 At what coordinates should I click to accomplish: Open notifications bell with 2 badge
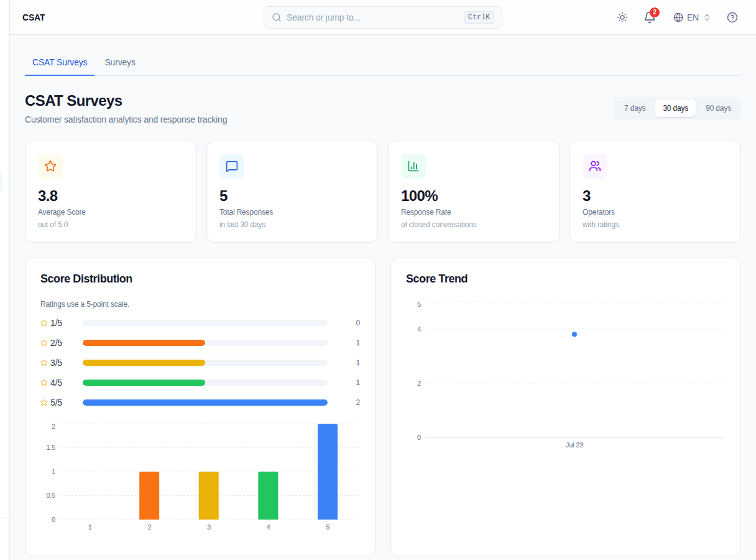[x=650, y=17]
